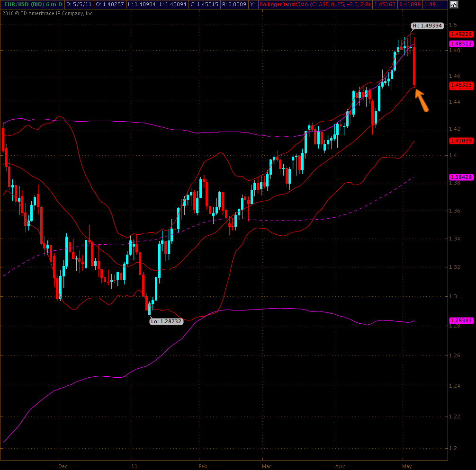476x470 pixels.
Task: Click the red 1.41099 axis price tag
Action: 461,141
